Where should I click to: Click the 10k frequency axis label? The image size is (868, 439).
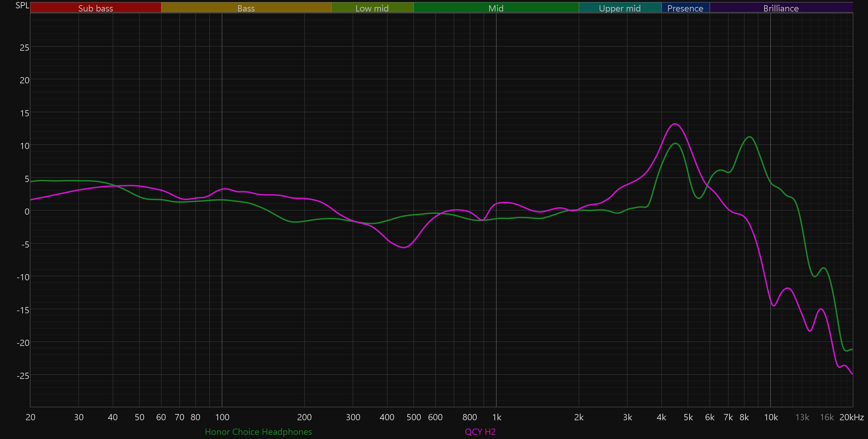click(x=771, y=417)
